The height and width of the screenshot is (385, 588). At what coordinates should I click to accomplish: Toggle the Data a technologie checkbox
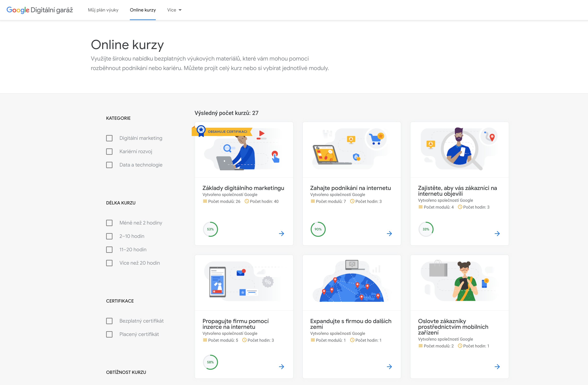click(109, 165)
